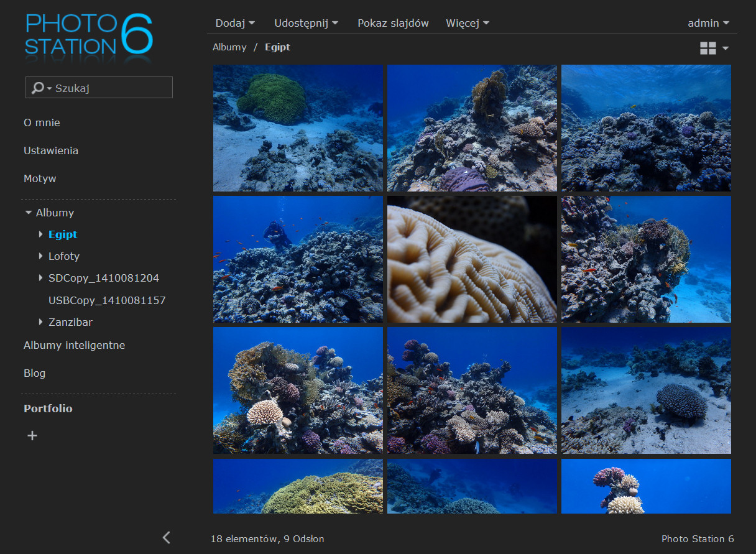Open the brain coral close-up photo
This screenshot has height=554, width=756.
[x=472, y=259]
